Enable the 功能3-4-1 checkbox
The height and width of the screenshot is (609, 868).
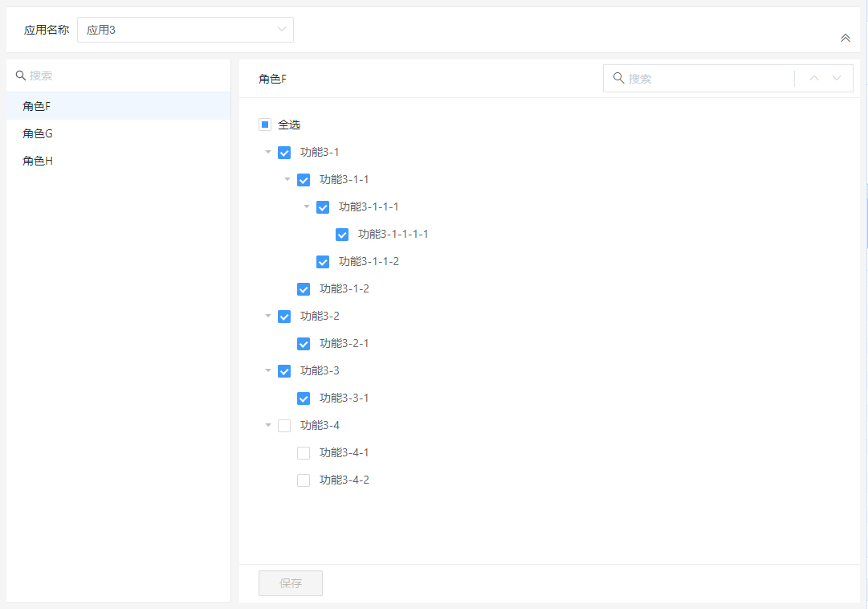[x=304, y=453]
